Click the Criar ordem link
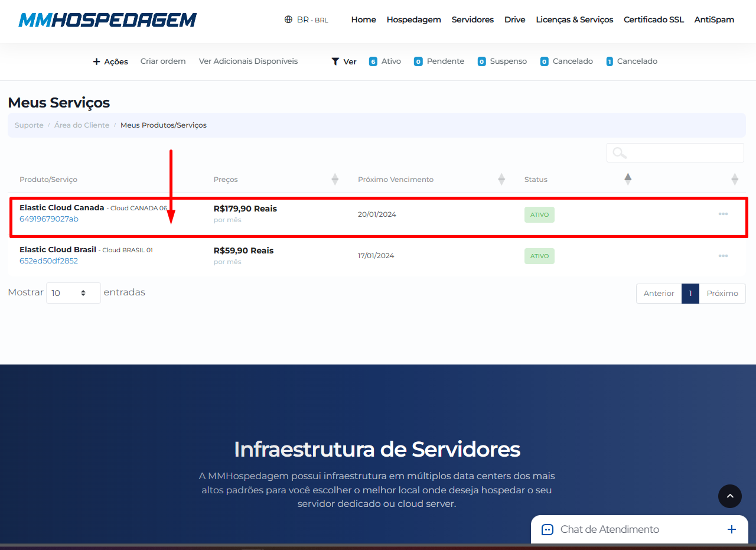The image size is (756, 550). pos(163,61)
